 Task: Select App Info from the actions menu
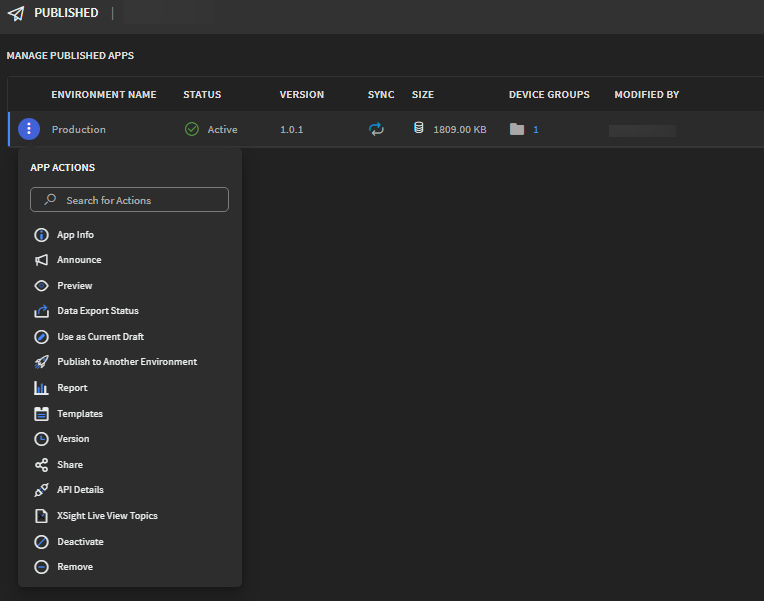pos(75,235)
